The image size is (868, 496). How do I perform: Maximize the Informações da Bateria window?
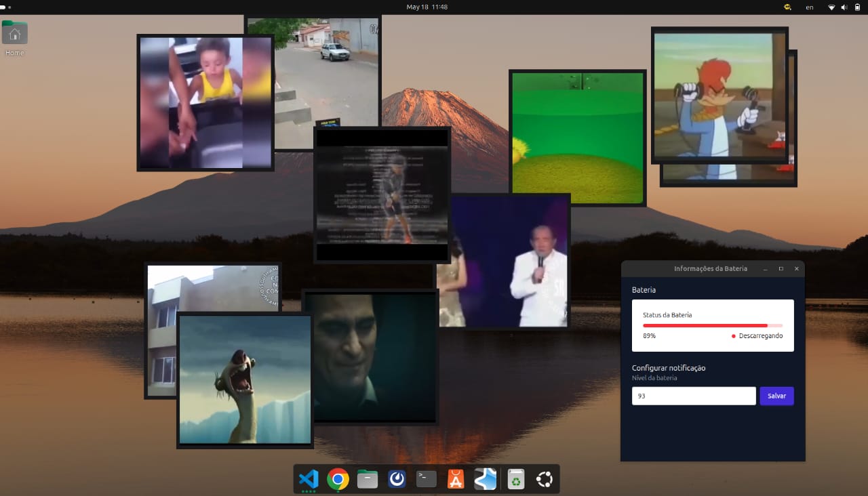[781, 269]
